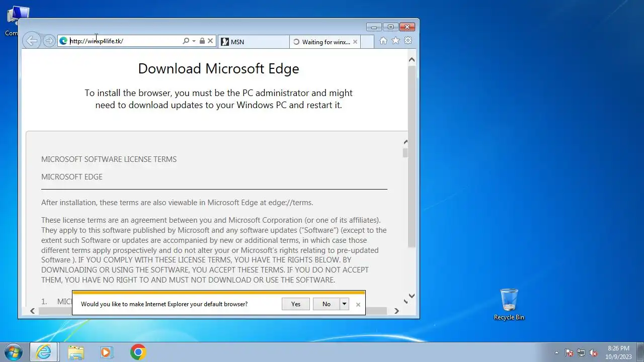Open the address bar autocomplete dropdown arrow

pos(194,41)
